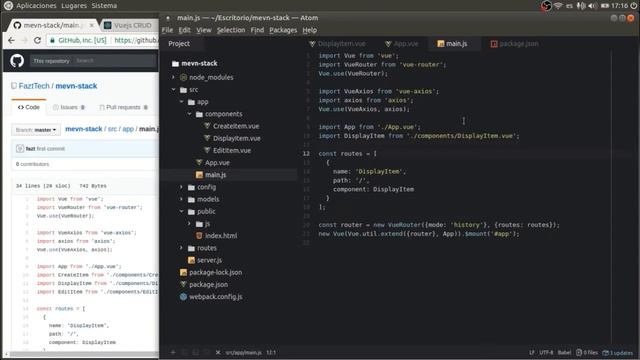Image resolution: width=640 pixels, height=360 pixels.
Task: Click Babel grammar selector in status bar
Action: point(564,352)
